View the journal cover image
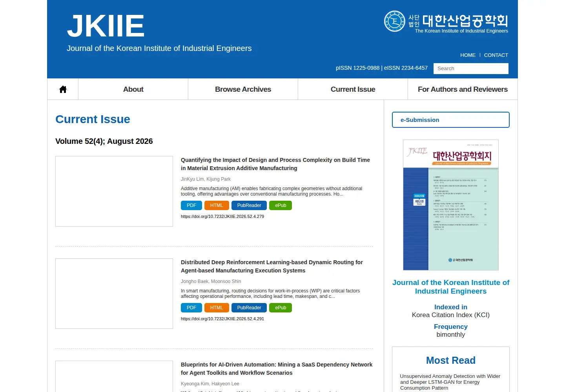This screenshot has width=565, height=392. coord(451,205)
